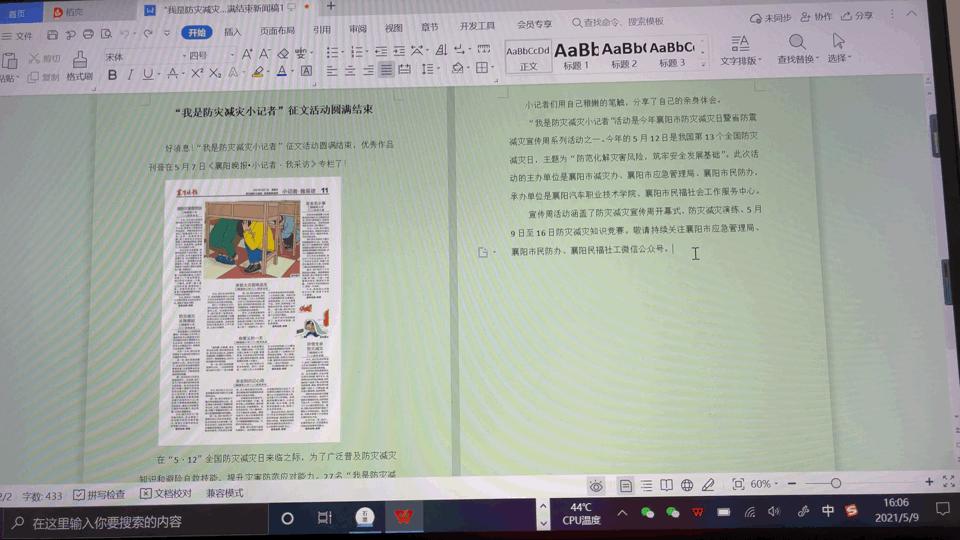Toggle Italic formatting
The height and width of the screenshot is (540, 960).
pos(130,75)
